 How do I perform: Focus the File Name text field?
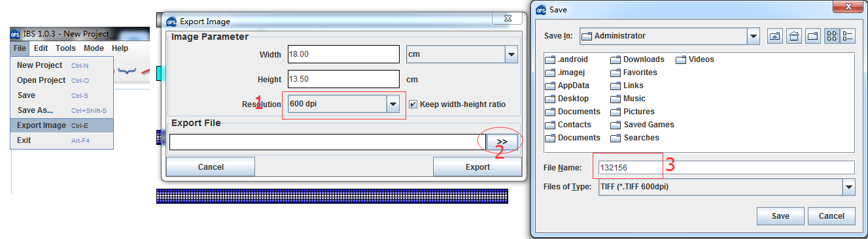[x=725, y=168]
